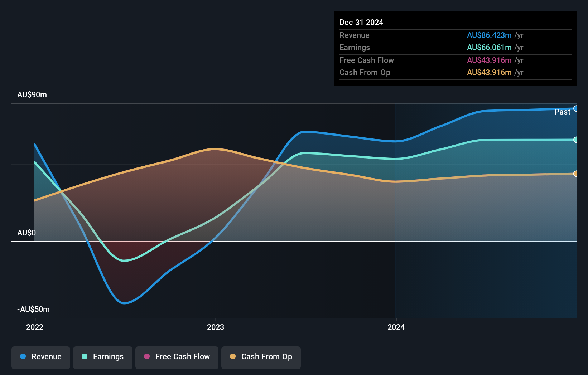This screenshot has height=375, width=588.
Task: Click the pink AU$43.916m Free Cash Flow value
Action: coord(489,60)
